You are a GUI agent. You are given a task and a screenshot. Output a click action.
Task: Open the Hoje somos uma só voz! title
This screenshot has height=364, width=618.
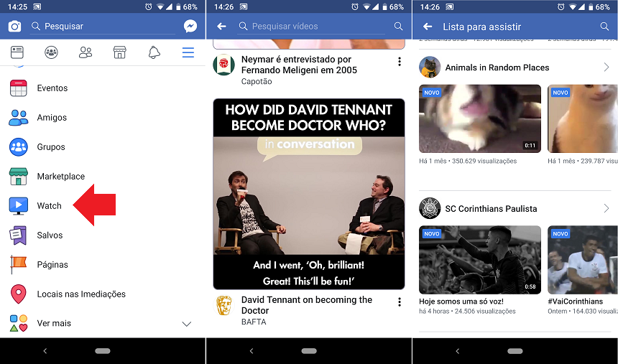pos(461,302)
